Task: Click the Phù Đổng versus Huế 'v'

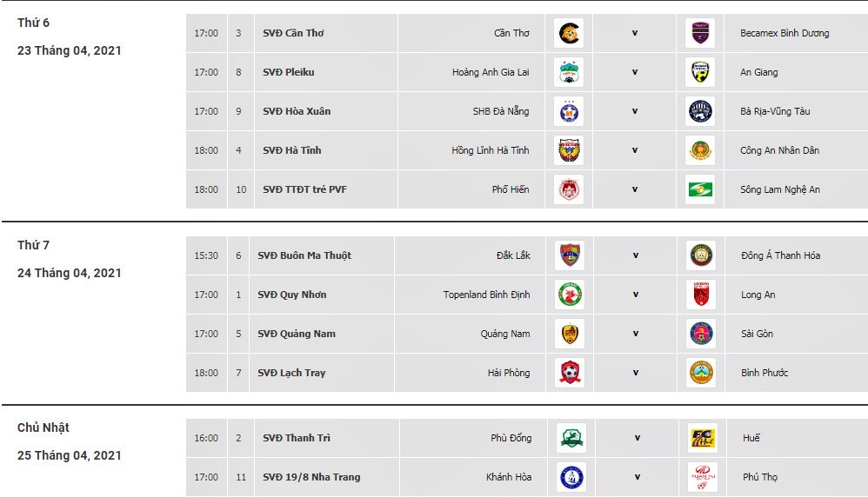Action: pyautogui.click(x=638, y=439)
